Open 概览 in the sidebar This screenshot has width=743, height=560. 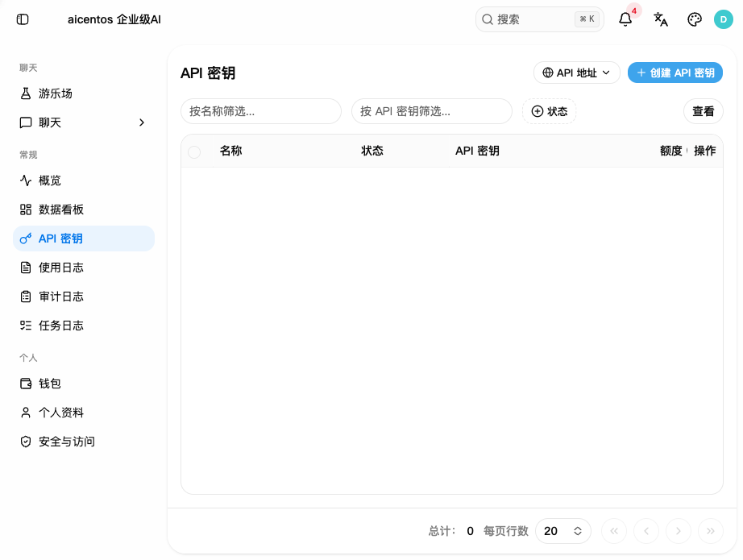point(84,180)
